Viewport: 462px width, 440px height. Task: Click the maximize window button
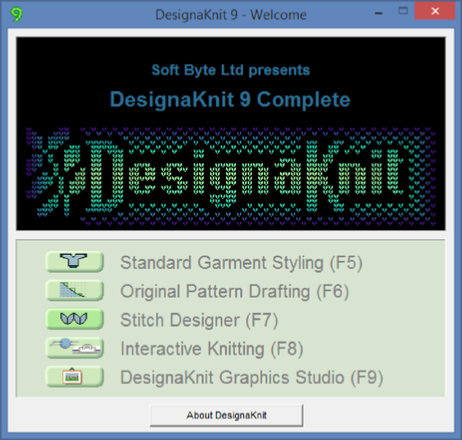[x=403, y=11]
